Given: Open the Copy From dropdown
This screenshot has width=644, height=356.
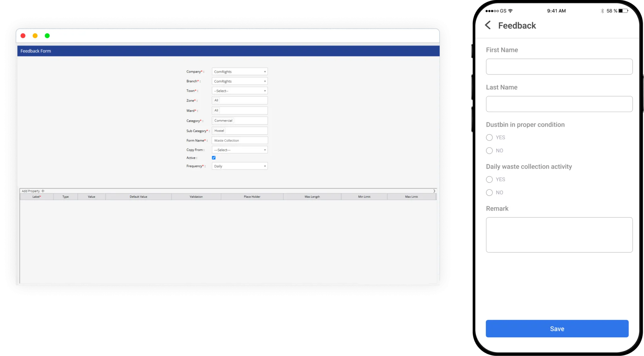Looking at the screenshot, I should [240, 150].
